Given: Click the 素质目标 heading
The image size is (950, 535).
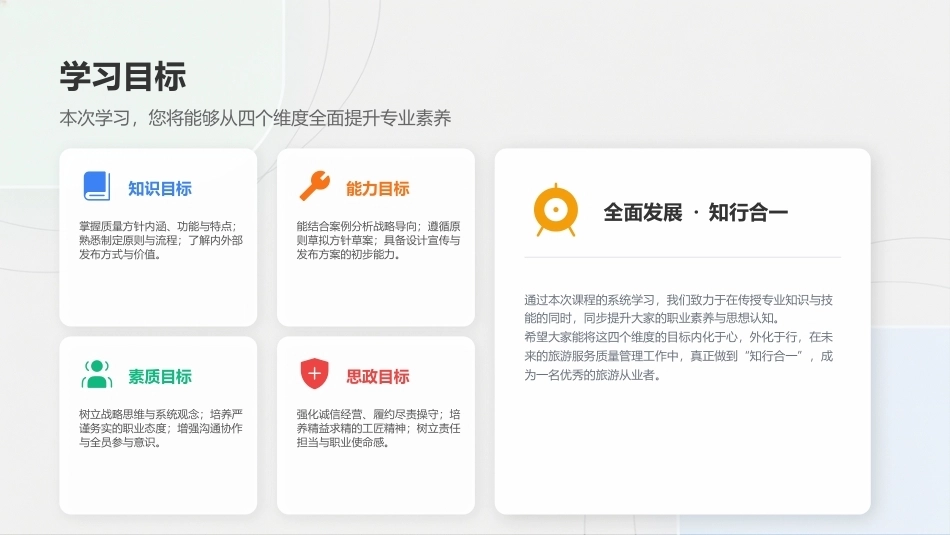Looking at the screenshot, I should pyautogui.click(x=160, y=376).
